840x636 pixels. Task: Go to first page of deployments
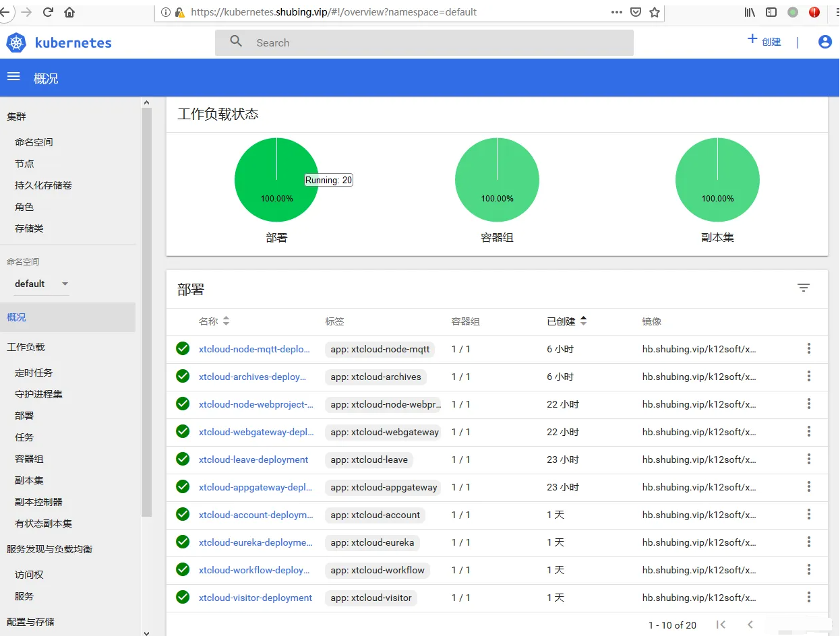721,625
